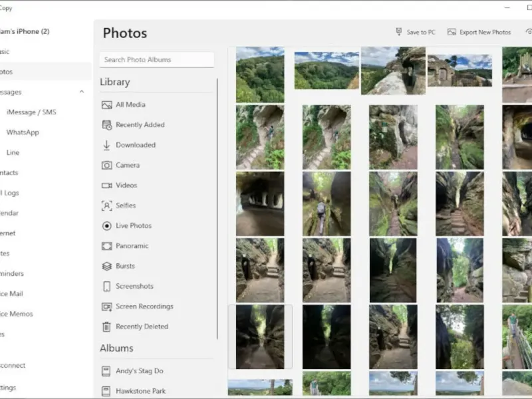Screen dimensions: 532x399
Task: Select the Selfies icon
Action: (x=106, y=205)
